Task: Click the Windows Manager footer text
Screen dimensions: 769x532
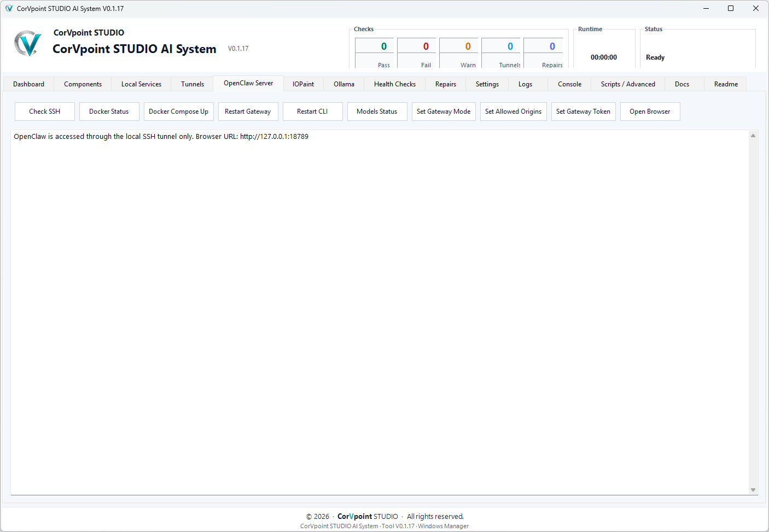Action: 444,527
